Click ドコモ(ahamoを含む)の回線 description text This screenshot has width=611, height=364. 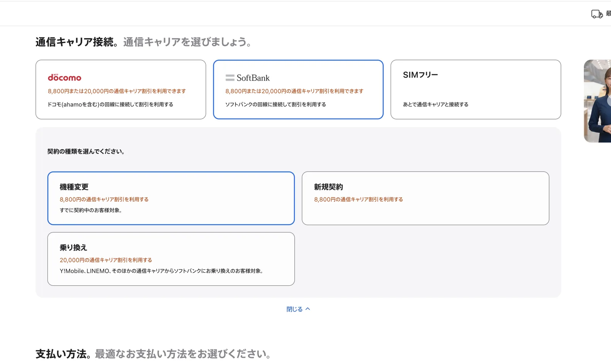pos(110,104)
